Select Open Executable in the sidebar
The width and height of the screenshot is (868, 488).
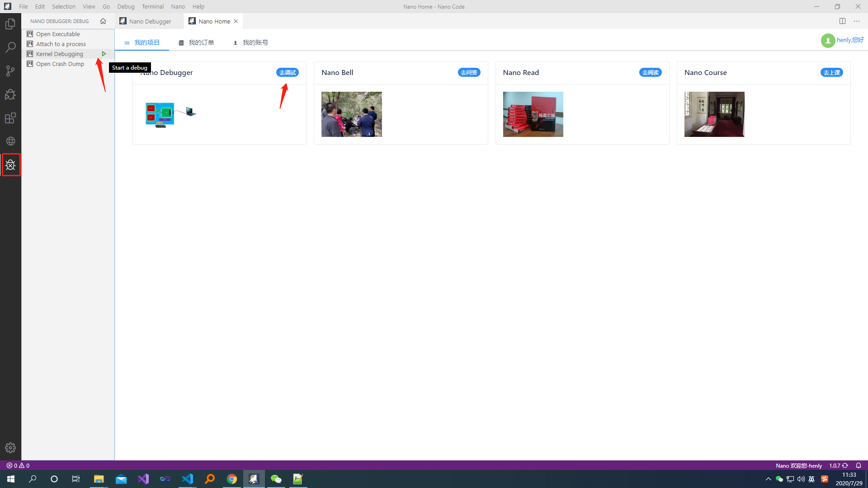click(68, 34)
